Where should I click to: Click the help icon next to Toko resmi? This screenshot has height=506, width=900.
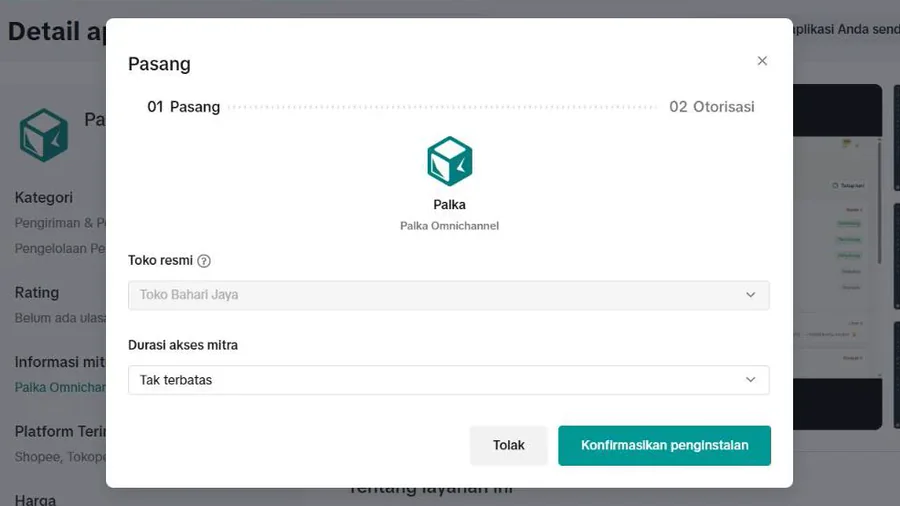pos(204,261)
